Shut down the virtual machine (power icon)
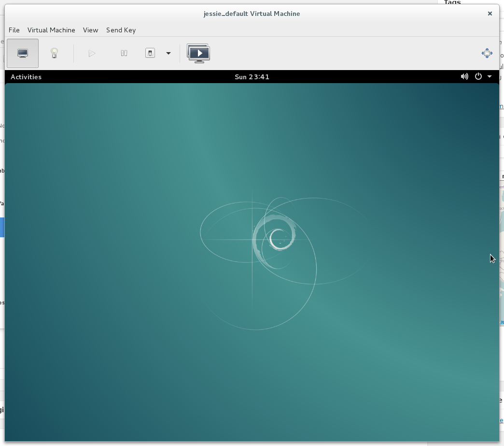 pyautogui.click(x=150, y=53)
